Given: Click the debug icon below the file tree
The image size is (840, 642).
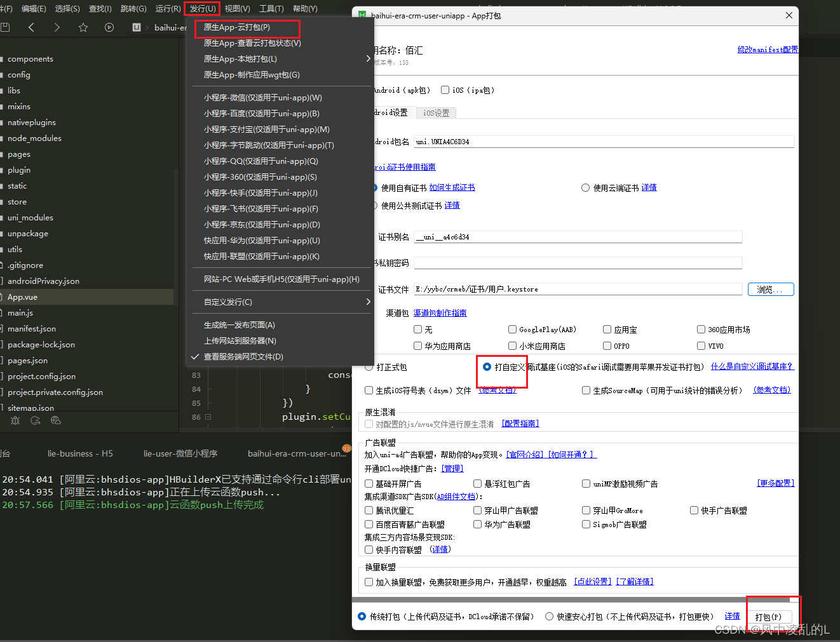Looking at the screenshot, I should (15, 420).
